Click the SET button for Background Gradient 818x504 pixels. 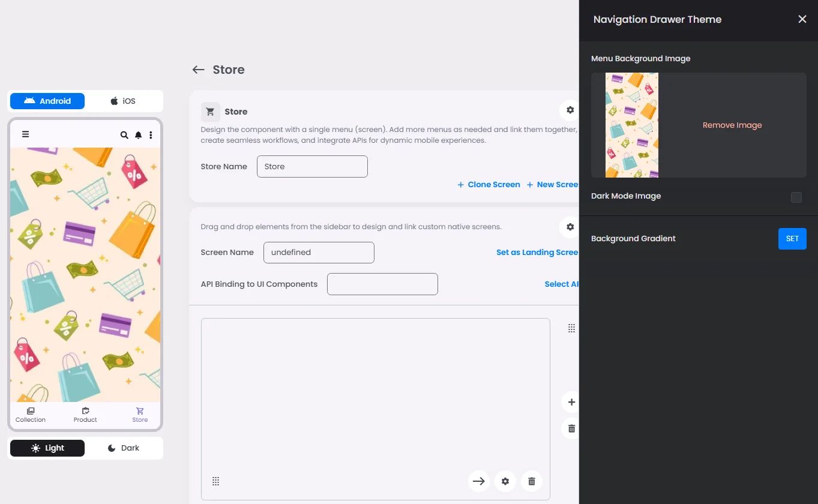point(792,239)
